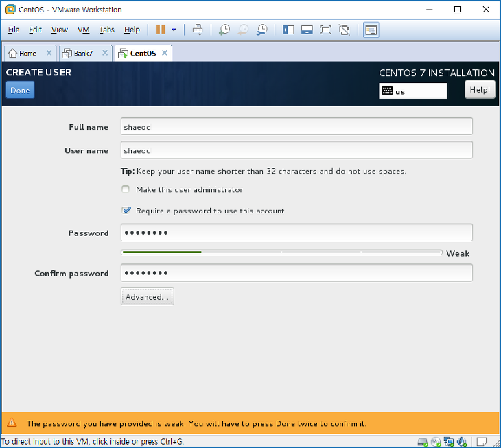Open the Help menu
The width and height of the screenshot is (501, 448).
point(132,30)
